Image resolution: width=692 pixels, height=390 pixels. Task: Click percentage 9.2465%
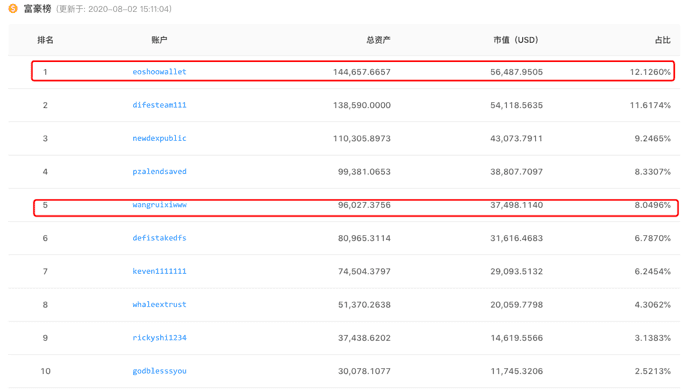tap(653, 139)
